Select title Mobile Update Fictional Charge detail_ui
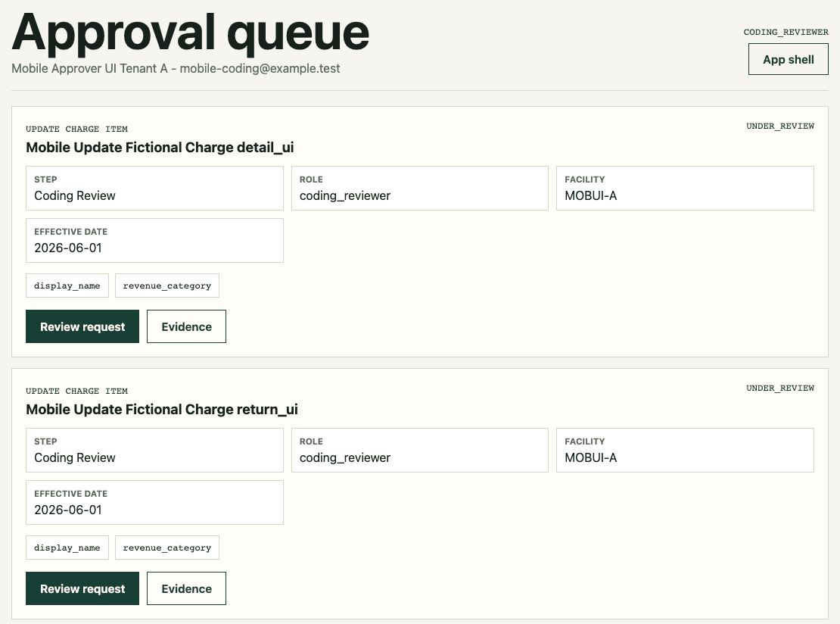The image size is (840, 624). coord(160,148)
